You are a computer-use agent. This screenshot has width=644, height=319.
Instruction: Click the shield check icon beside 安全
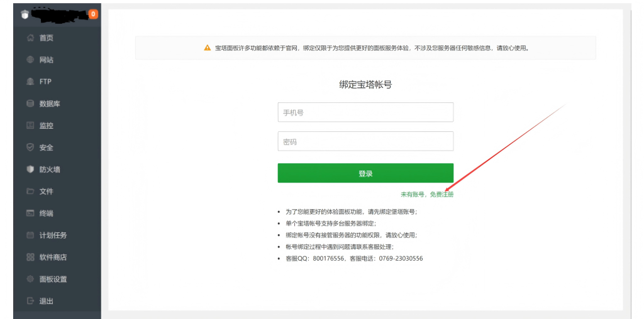coord(30,147)
